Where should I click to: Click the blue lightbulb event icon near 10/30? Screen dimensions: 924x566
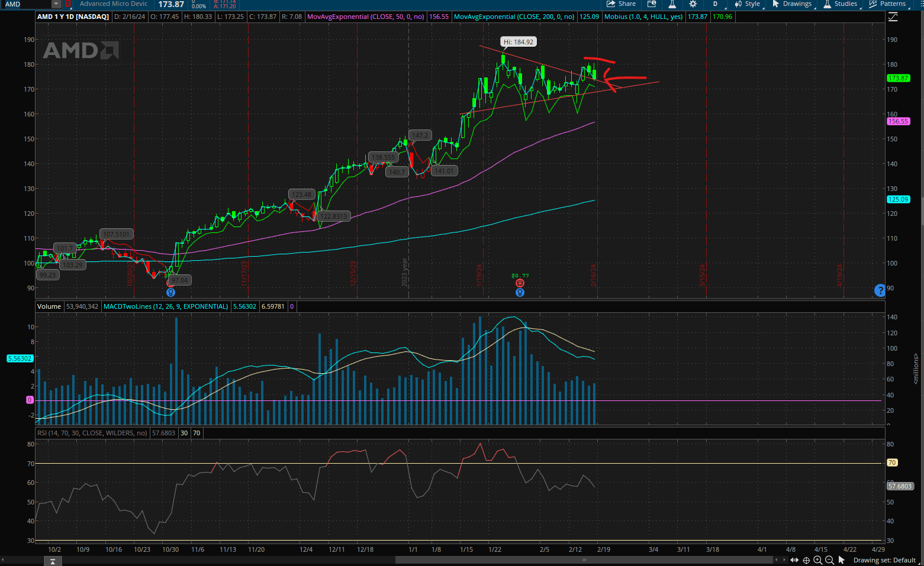pyautogui.click(x=170, y=292)
